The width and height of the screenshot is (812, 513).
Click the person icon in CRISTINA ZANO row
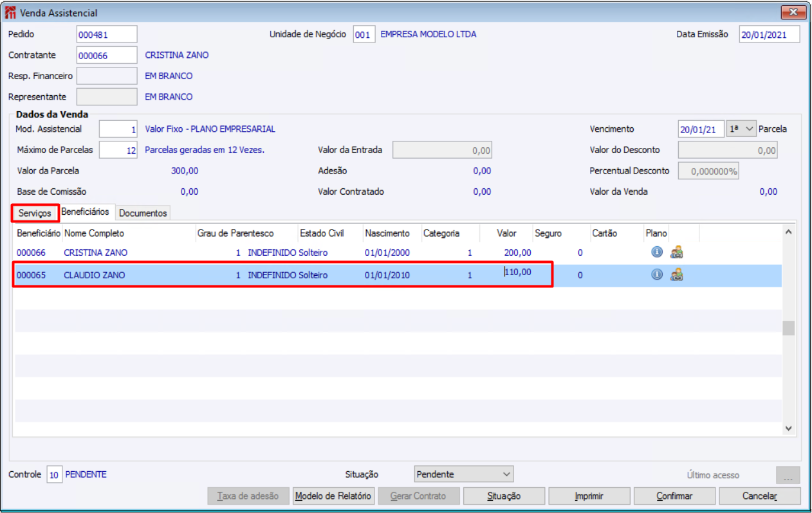click(676, 252)
